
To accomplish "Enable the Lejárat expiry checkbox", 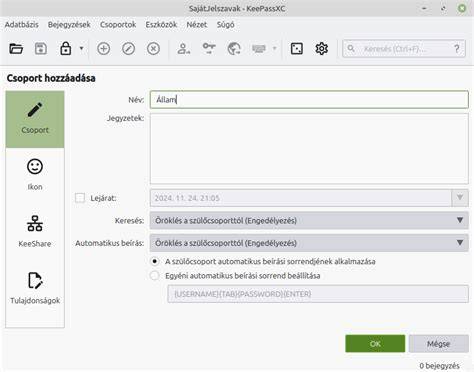I will [80, 198].
